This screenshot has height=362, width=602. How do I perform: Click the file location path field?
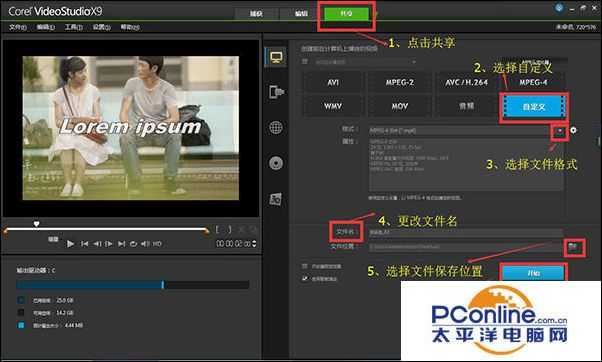pyautogui.click(x=466, y=246)
